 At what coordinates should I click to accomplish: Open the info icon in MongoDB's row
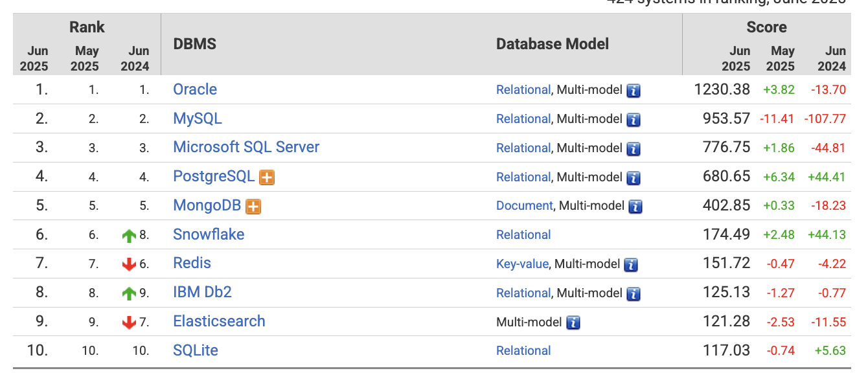pyautogui.click(x=635, y=207)
